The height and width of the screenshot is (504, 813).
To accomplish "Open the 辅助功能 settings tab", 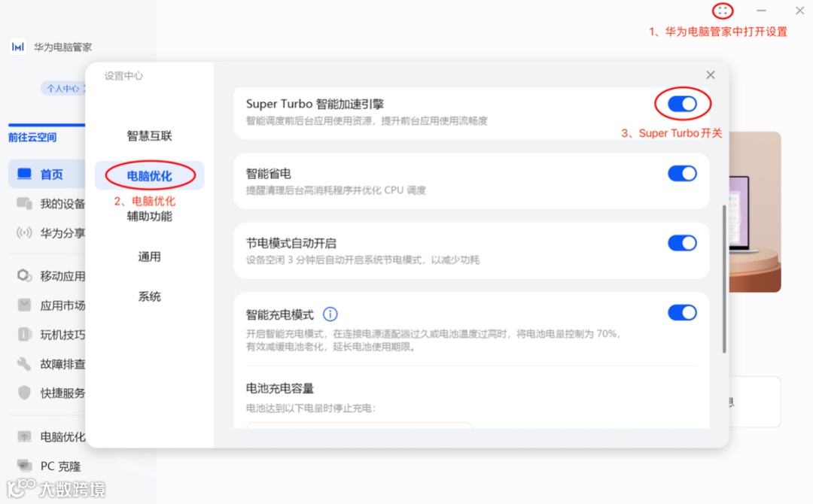I will click(x=149, y=216).
